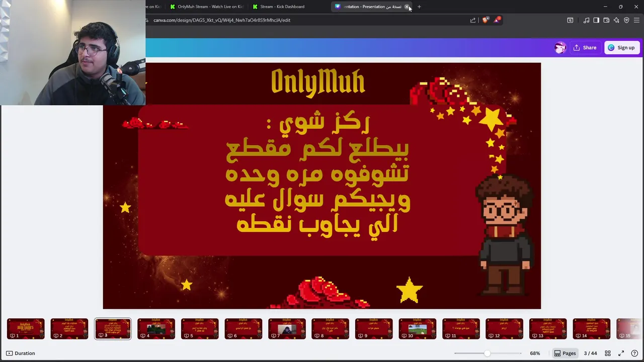This screenshot has width=644, height=362.
Task: Select page 3 thumbnail
Action: click(113, 329)
